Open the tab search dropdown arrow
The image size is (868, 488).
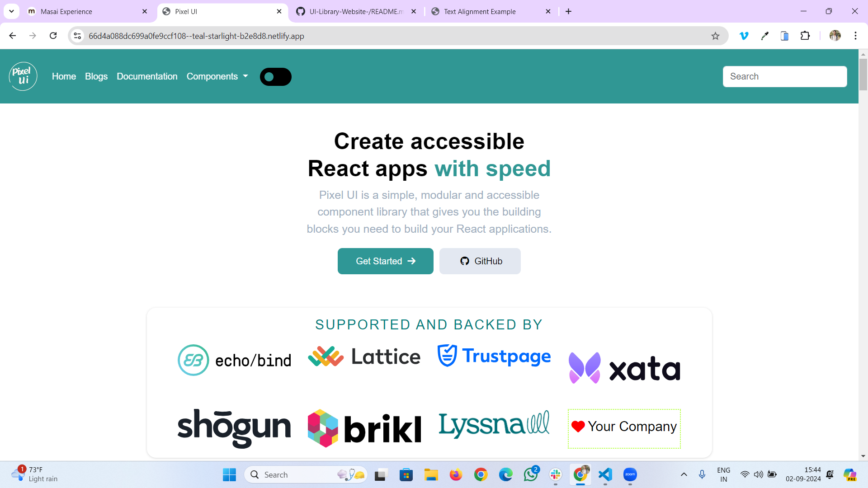(x=11, y=11)
